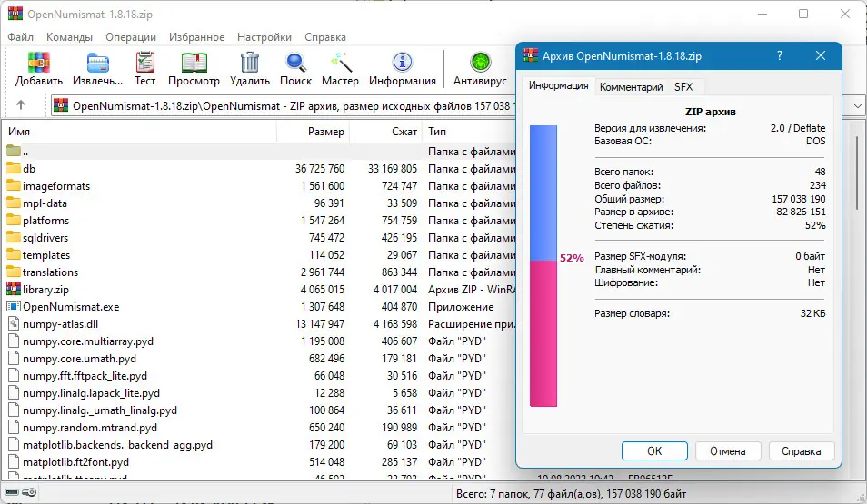Select numpy.core.umath.pyd file
The height and width of the screenshot is (504, 867).
tap(79, 358)
